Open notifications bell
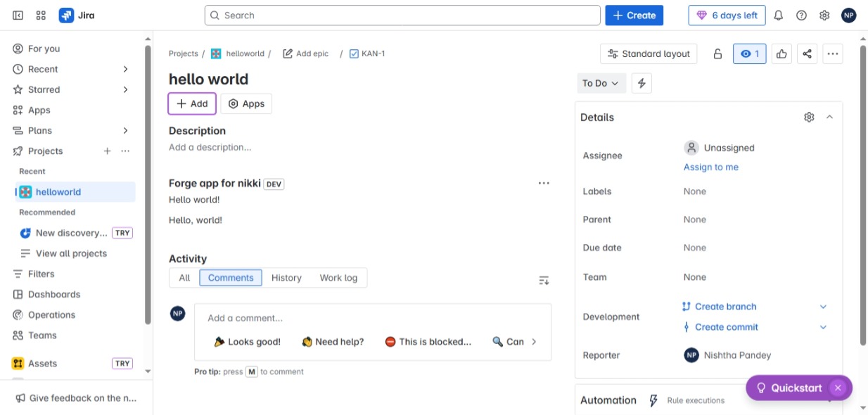 779,15
